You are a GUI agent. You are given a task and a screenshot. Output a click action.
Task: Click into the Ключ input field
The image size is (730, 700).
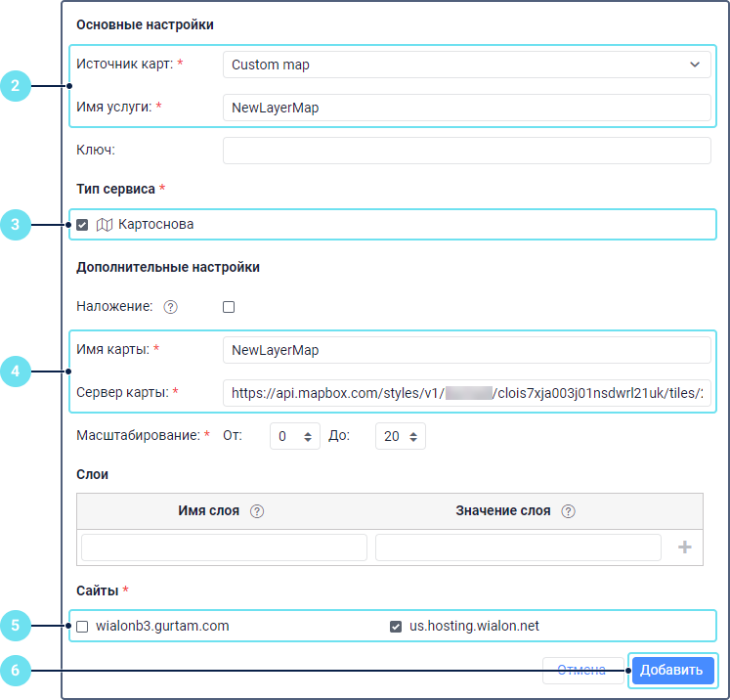click(x=466, y=151)
